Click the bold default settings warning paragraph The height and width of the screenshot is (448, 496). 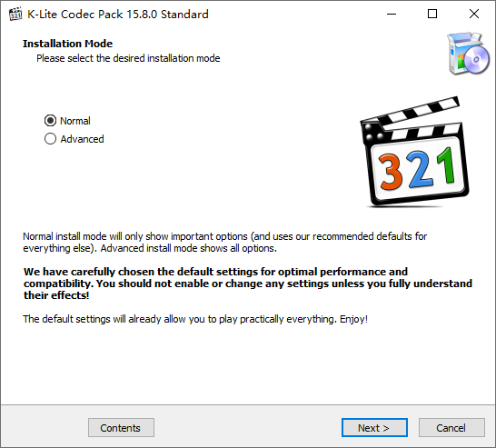(x=248, y=284)
